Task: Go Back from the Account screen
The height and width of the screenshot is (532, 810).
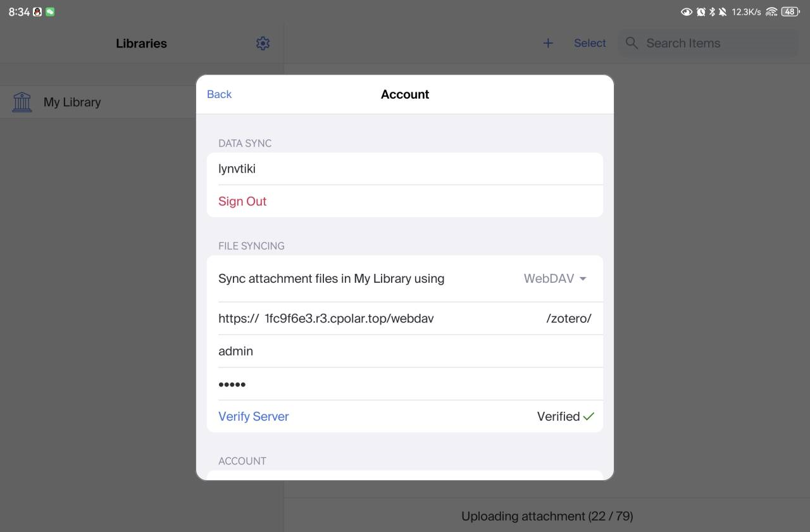Action: (x=219, y=94)
